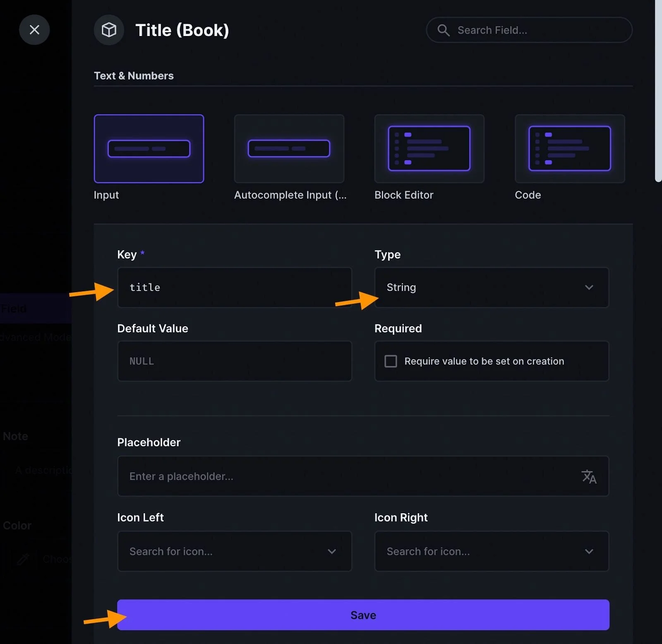Click the Enter a placeholder text box

tap(348, 476)
